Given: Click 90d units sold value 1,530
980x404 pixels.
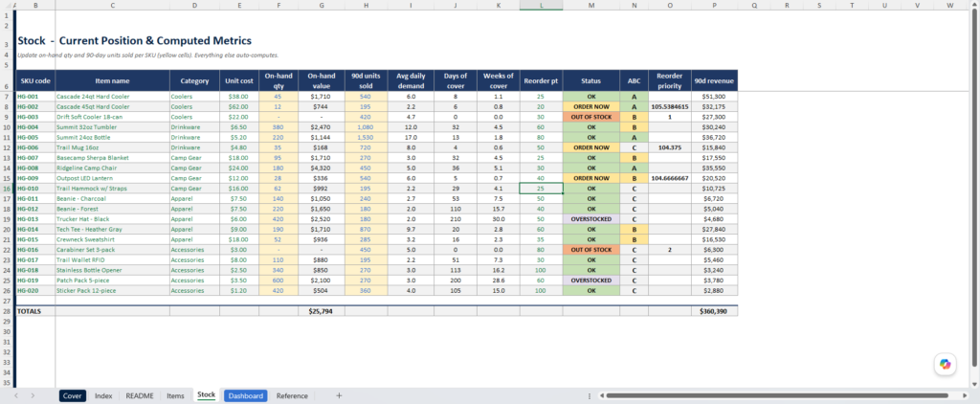Looking at the screenshot, I should pyautogui.click(x=366, y=138).
